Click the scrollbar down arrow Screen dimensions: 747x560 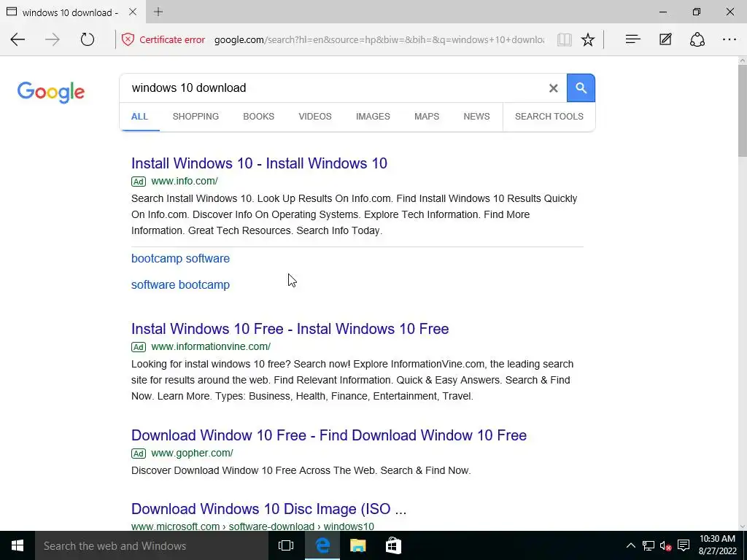tap(742, 526)
